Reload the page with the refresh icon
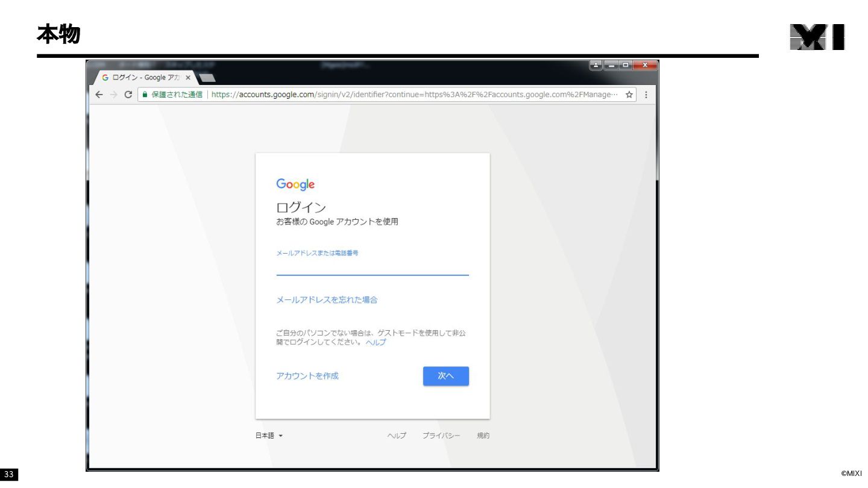 click(x=128, y=95)
